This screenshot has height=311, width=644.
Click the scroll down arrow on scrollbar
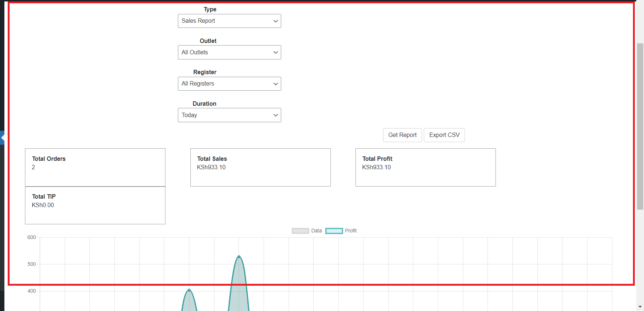pos(640,307)
